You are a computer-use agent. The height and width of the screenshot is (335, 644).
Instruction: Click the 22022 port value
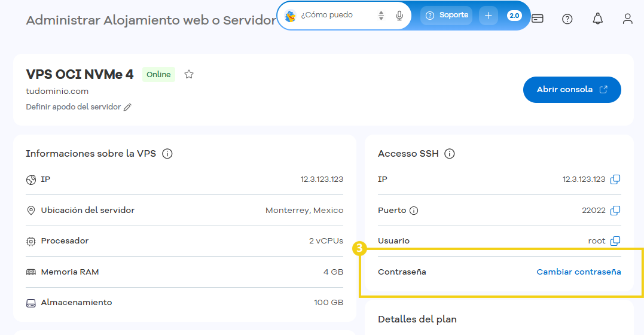[x=594, y=211]
